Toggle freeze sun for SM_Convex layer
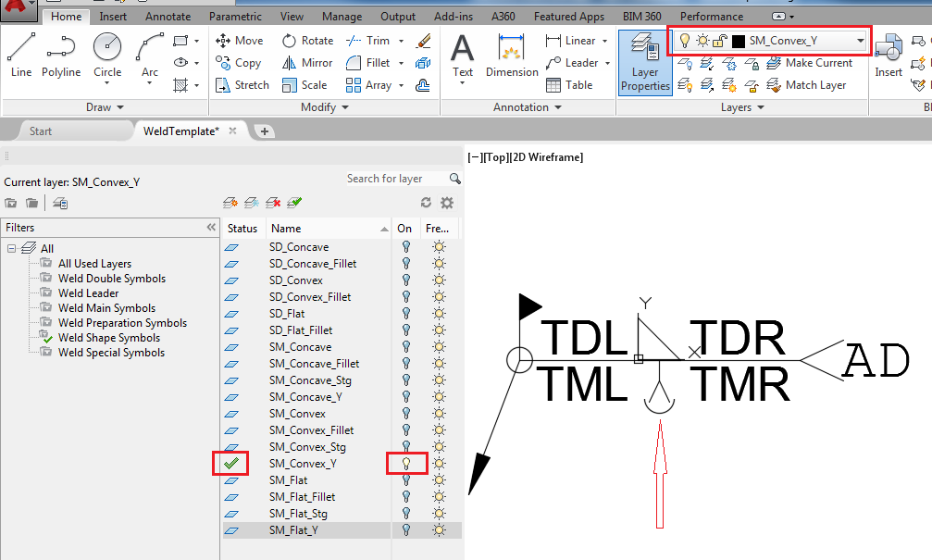Screen dimensions: 932x560 point(439,413)
